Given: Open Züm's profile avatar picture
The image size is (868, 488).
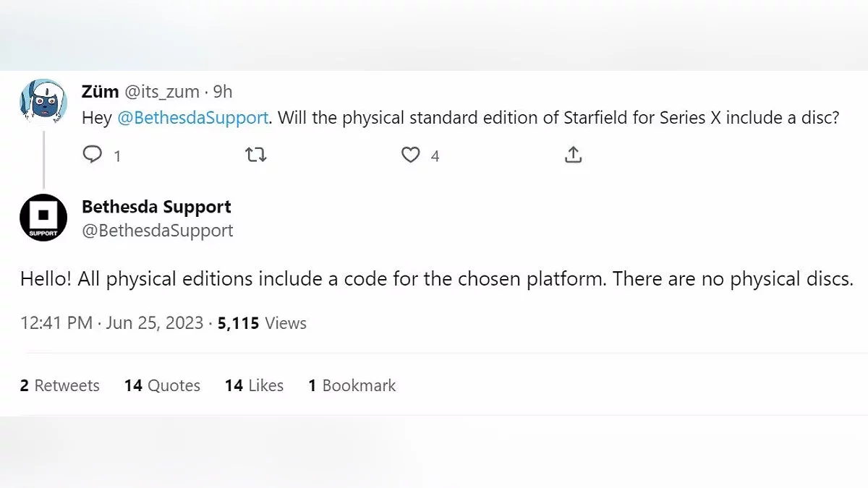Looking at the screenshot, I should pyautogui.click(x=43, y=102).
